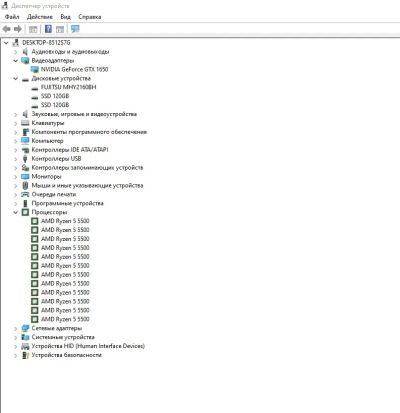The height and width of the screenshot is (413, 400).
Task: Select the FUJITSU MHY2160BH disk drive icon
Action: click(x=35, y=88)
